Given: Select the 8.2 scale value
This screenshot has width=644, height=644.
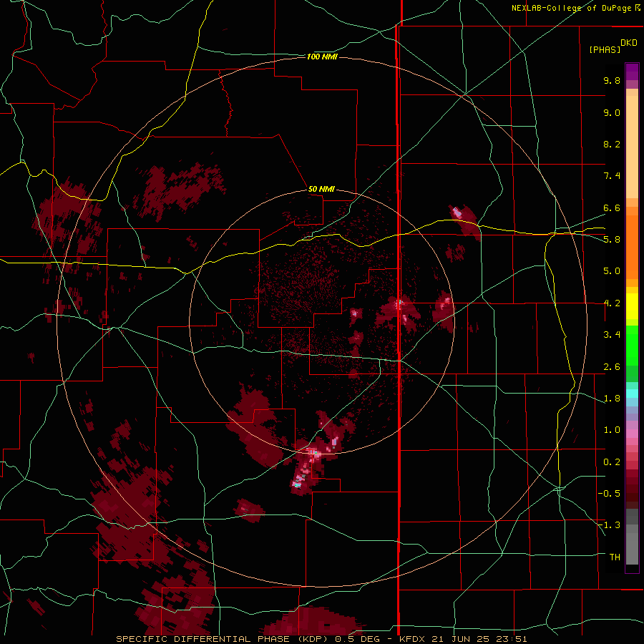Looking at the screenshot, I should 612,144.
